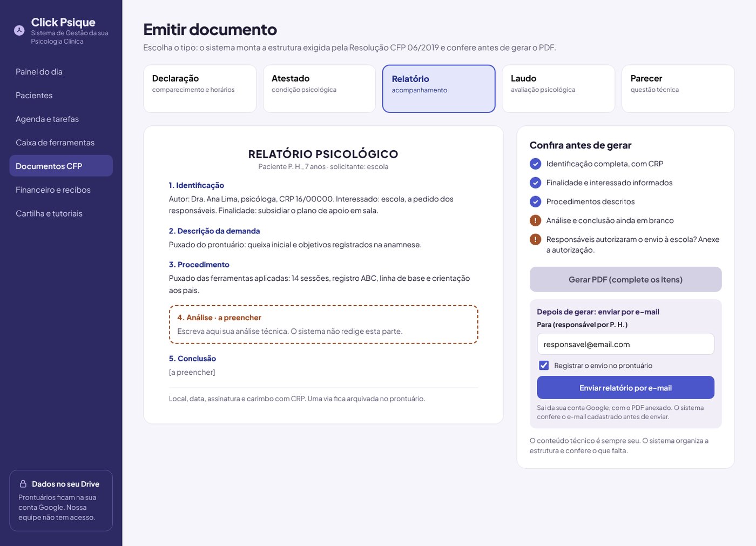756x546 pixels.
Task: Choose the Laudo document type
Action: [x=558, y=89]
